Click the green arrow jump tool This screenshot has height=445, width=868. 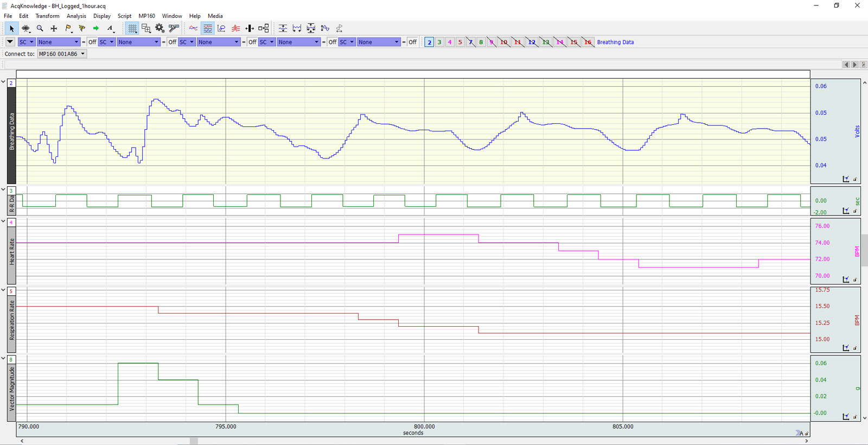96,28
